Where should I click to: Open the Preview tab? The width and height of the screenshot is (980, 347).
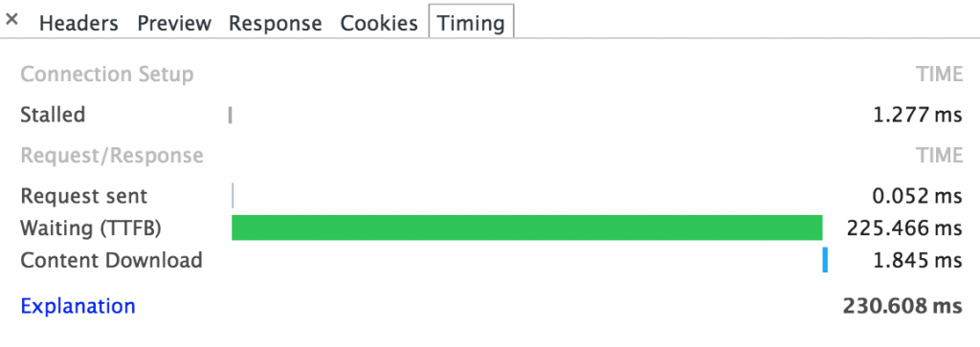coord(174,23)
